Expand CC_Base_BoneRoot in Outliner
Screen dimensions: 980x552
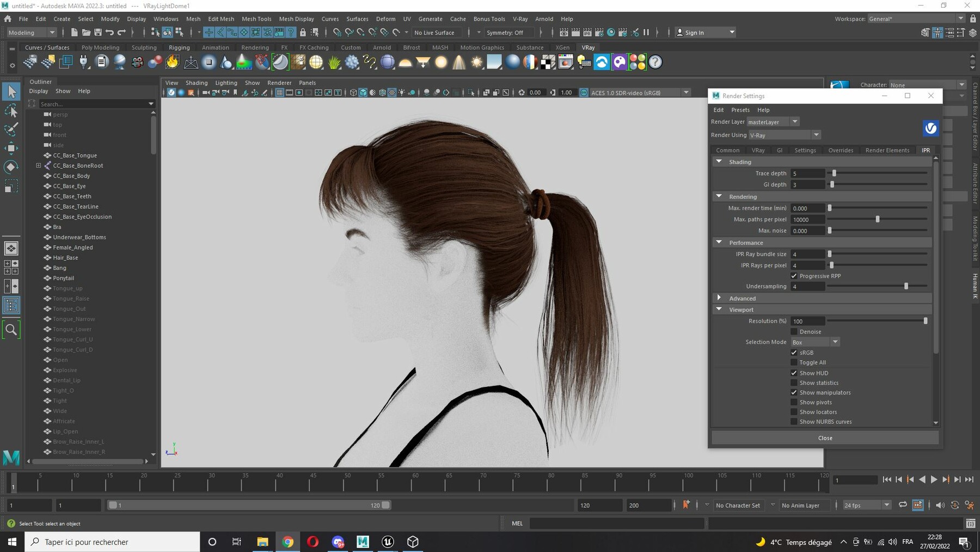coord(39,165)
